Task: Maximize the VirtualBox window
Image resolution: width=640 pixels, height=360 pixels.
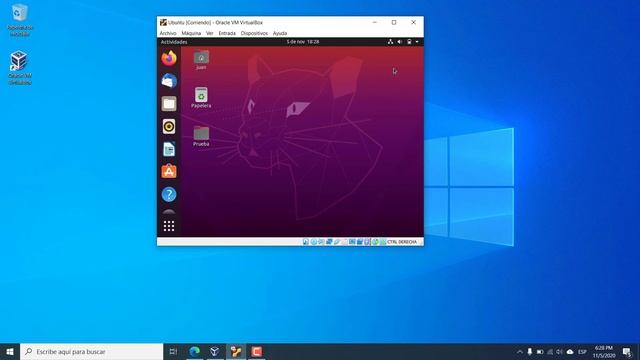Action: tap(394, 22)
